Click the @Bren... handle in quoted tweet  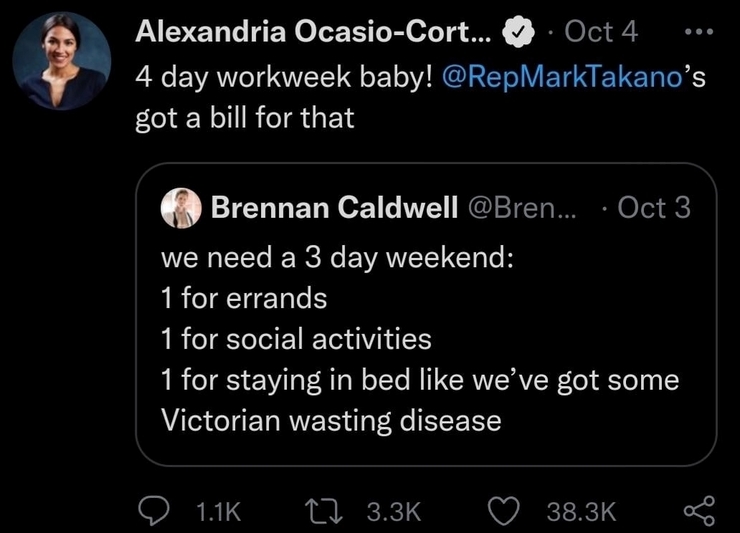(x=522, y=208)
